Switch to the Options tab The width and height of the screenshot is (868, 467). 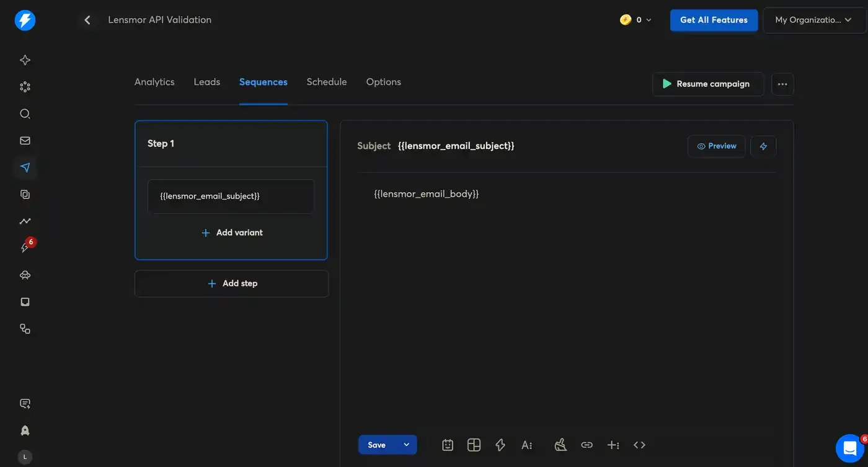pyautogui.click(x=384, y=82)
